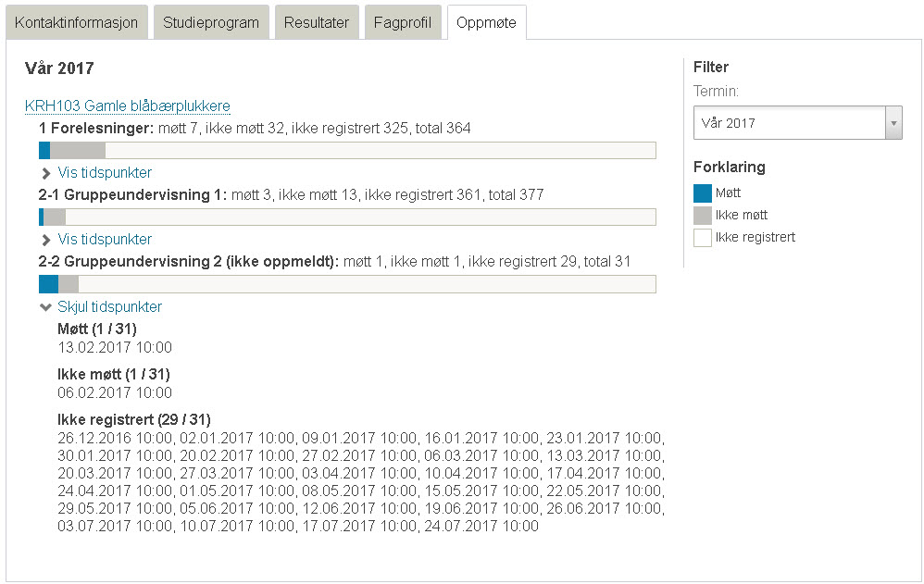The width and height of the screenshot is (924, 584).
Task: Click the grey Ikke møtt legend swatch
Action: pos(703,215)
